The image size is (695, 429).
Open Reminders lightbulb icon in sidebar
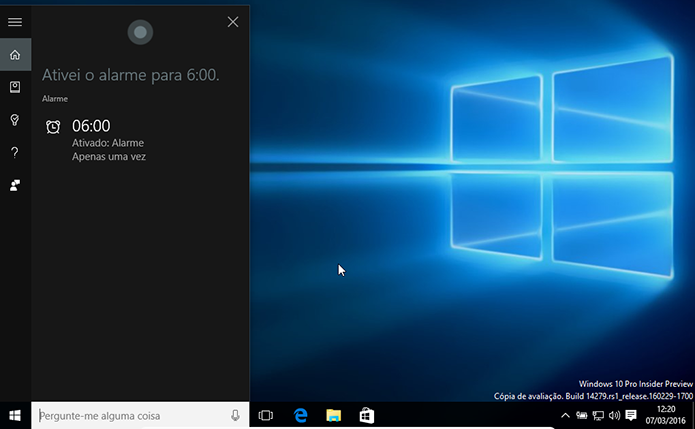(x=15, y=120)
